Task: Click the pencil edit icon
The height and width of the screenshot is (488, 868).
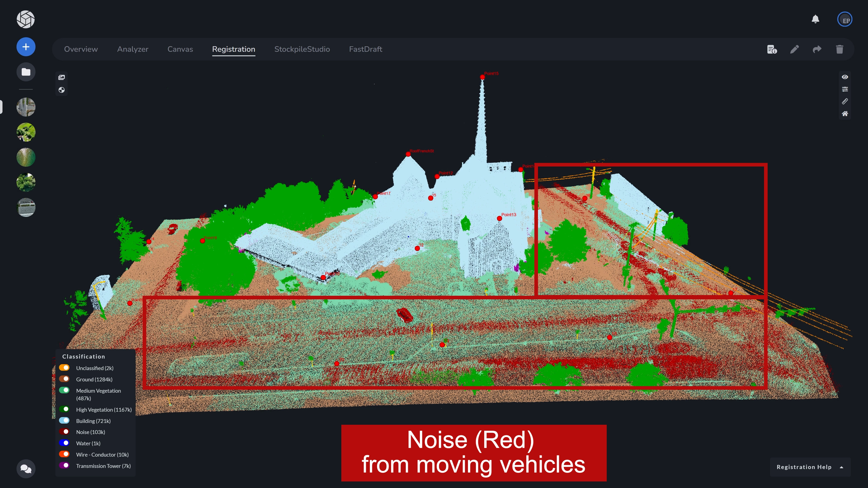Action: [795, 49]
